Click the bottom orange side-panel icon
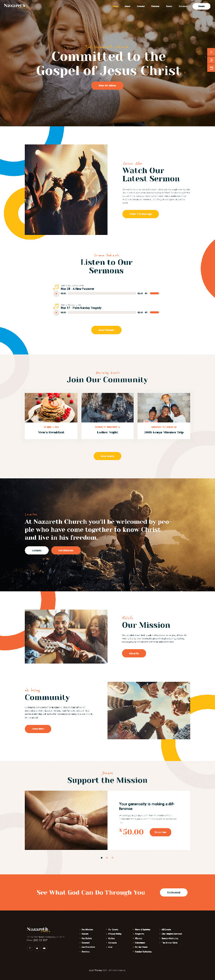 pos(211,68)
